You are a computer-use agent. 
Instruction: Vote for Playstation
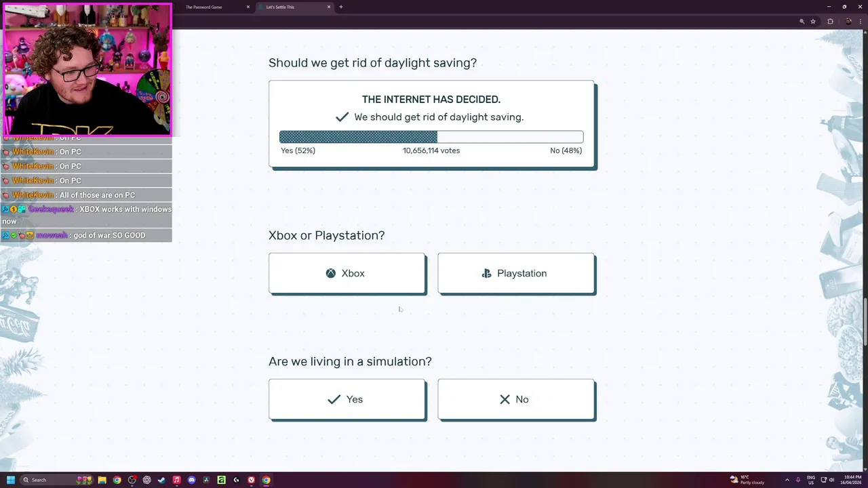(517, 273)
